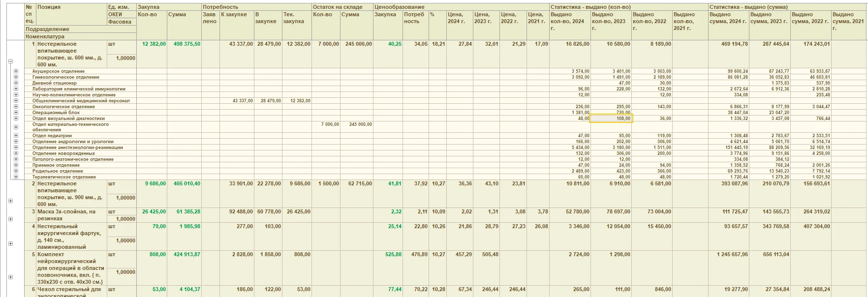
Task: Select Лаборатория клинической иммунологии row name
Action: click(79, 89)
